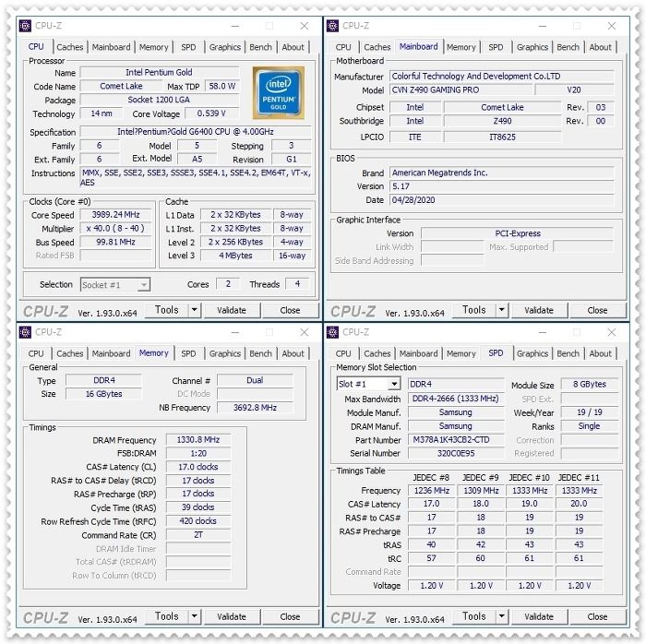The width and height of the screenshot is (646, 644).
Task: Minimize the SPD tab window
Action: click(543, 332)
